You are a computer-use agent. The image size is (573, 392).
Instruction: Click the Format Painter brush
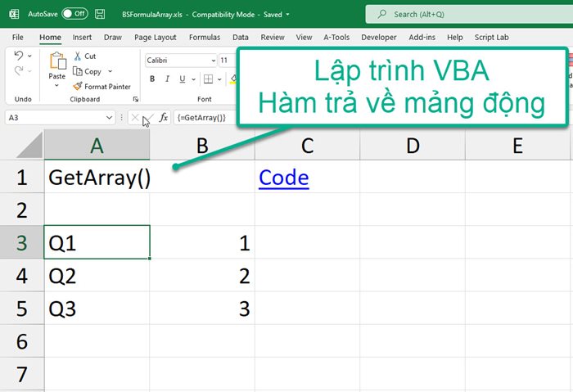coord(78,86)
